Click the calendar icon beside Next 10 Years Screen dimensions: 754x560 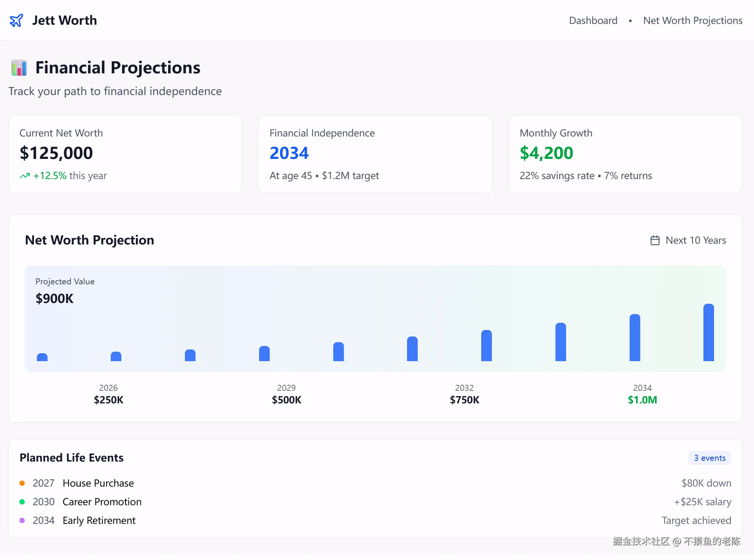[655, 240]
